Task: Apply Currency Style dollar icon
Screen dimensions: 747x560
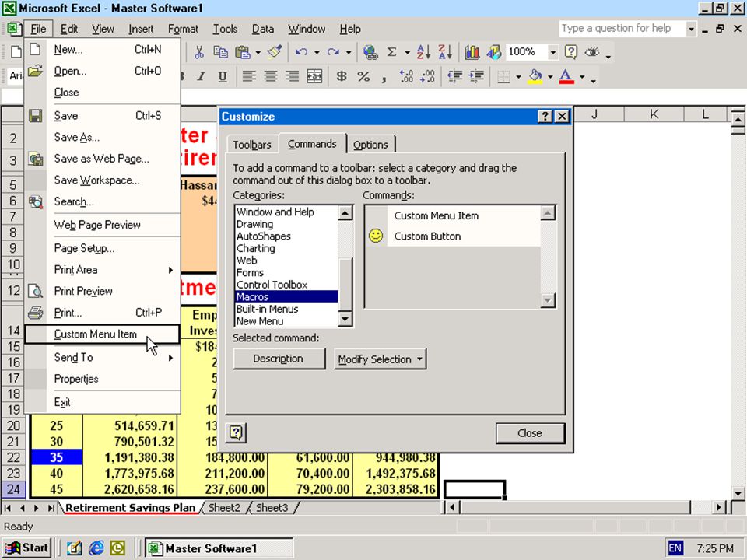Action: click(x=342, y=76)
